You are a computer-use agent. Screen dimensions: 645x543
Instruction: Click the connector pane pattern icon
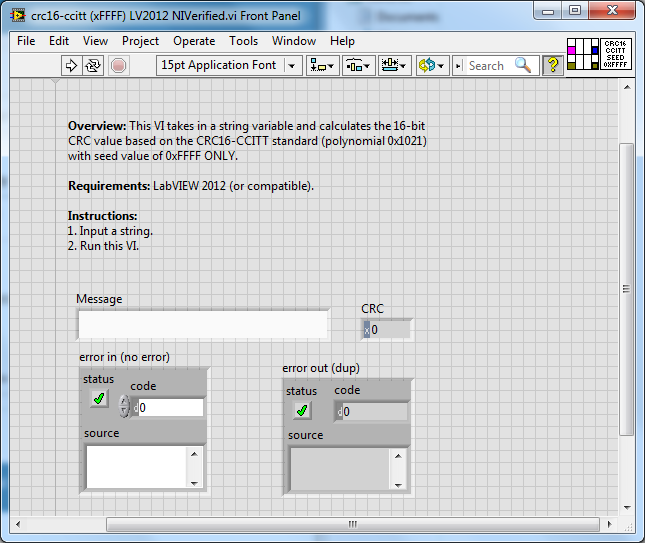[582, 54]
